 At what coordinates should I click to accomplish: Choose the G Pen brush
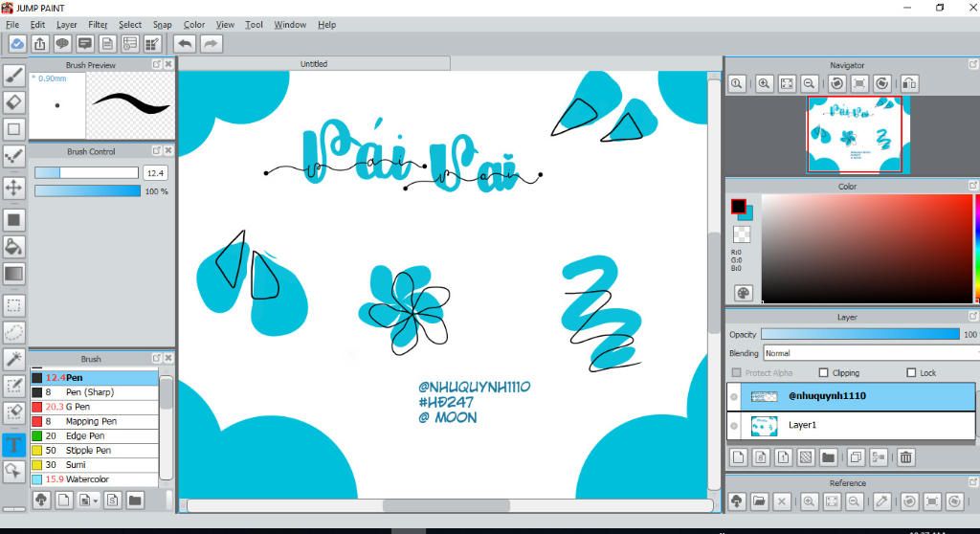click(x=94, y=407)
